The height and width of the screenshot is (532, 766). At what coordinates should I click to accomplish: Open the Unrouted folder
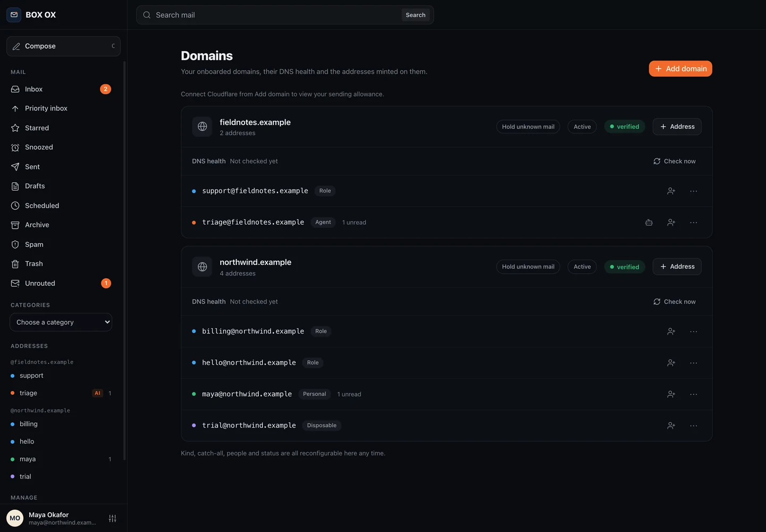[61, 283]
